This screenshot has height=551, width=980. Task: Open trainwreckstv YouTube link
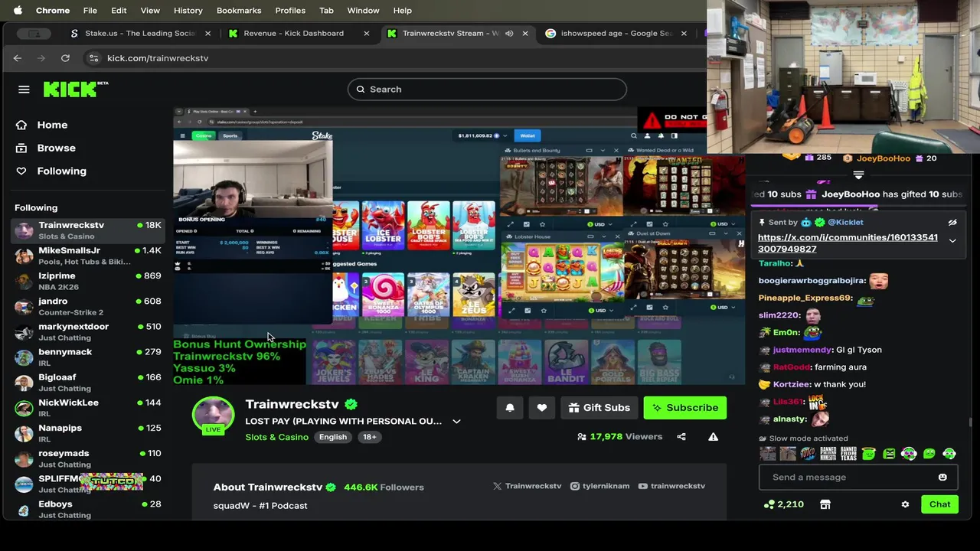pos(671,486)
